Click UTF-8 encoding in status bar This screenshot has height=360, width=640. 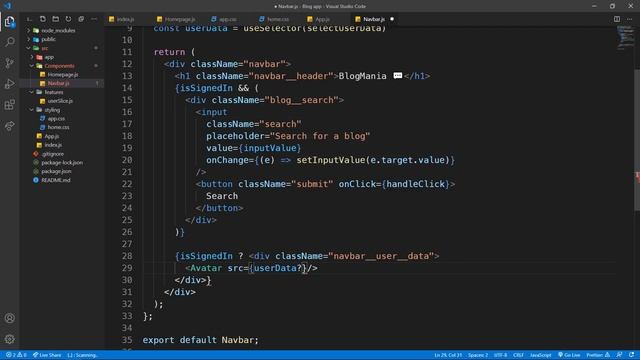pos(500,355)
